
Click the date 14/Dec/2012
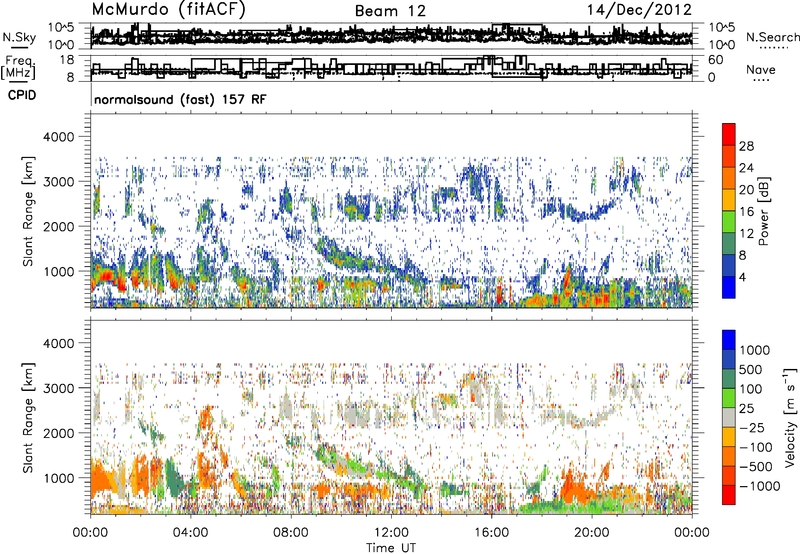pyautogui.click(x=639, y=10)
